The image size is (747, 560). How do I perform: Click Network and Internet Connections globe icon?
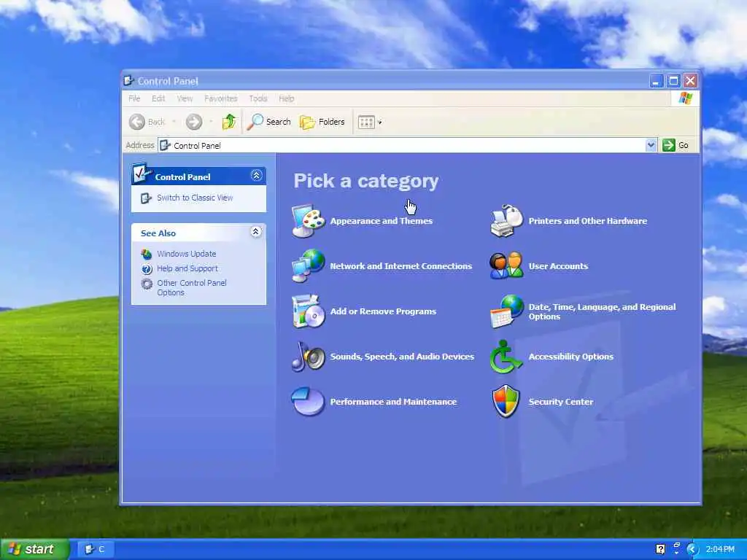click(x=309, y=265)
